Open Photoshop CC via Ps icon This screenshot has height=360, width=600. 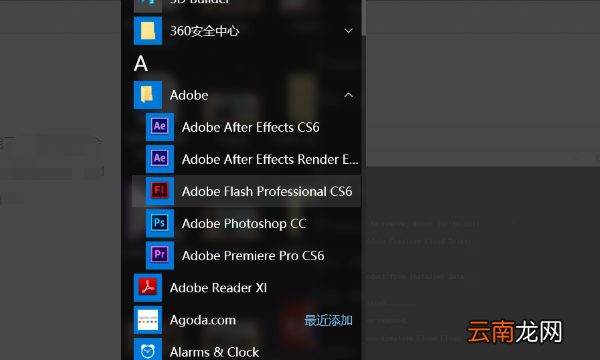(x=160, y=223)
